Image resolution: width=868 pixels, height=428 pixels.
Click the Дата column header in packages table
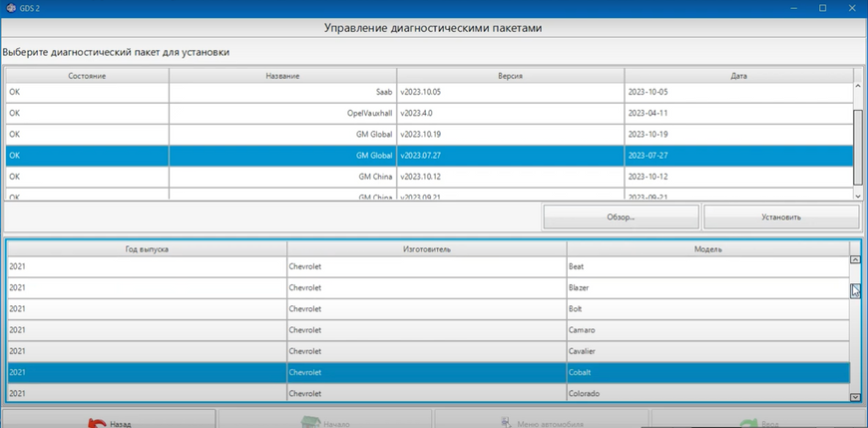tap(738, 76)
